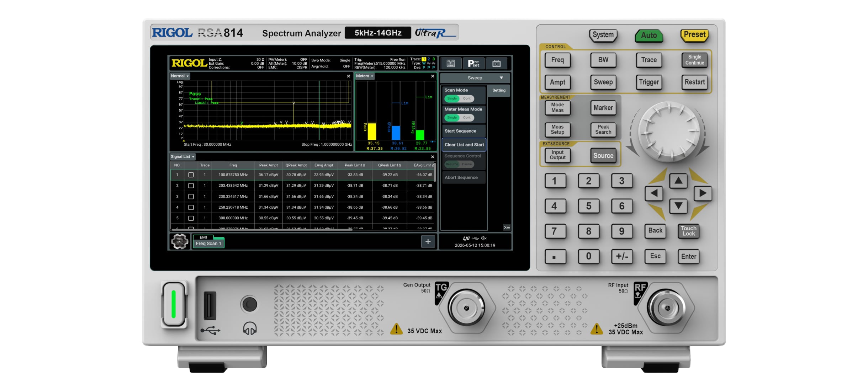Click the green power button
868x391 pixels.
[x=174, y=304]
